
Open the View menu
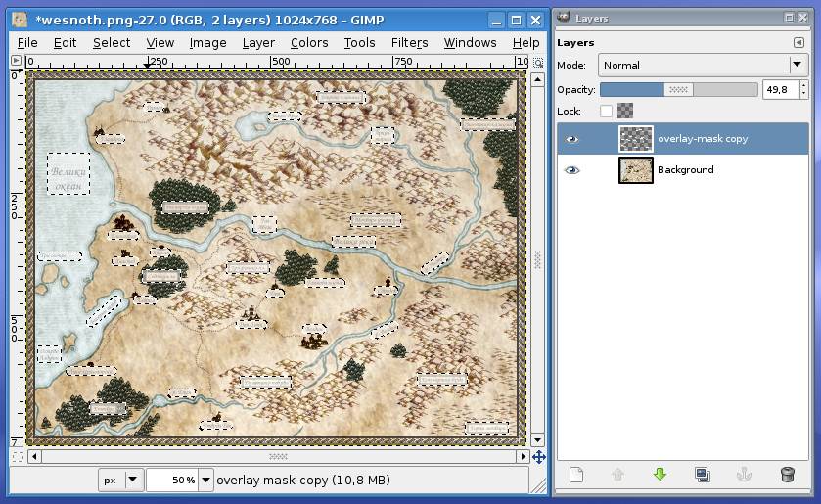160,42
